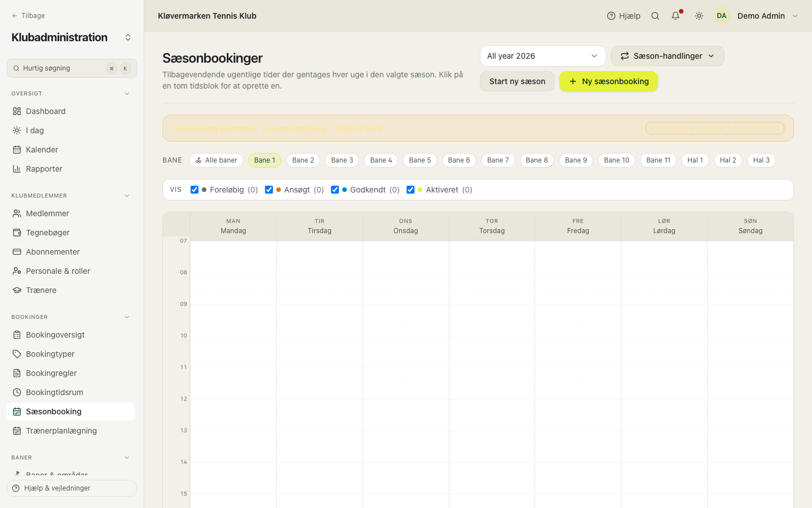Click the Tegnebøger wallet icon
Viewport: 812px width, 508px height.
click(x=17, y=233)
